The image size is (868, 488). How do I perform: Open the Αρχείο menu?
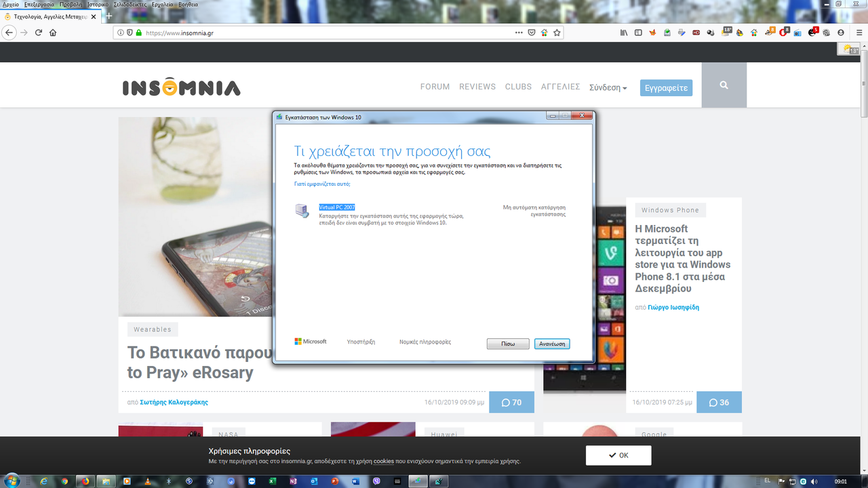(11, 4)
